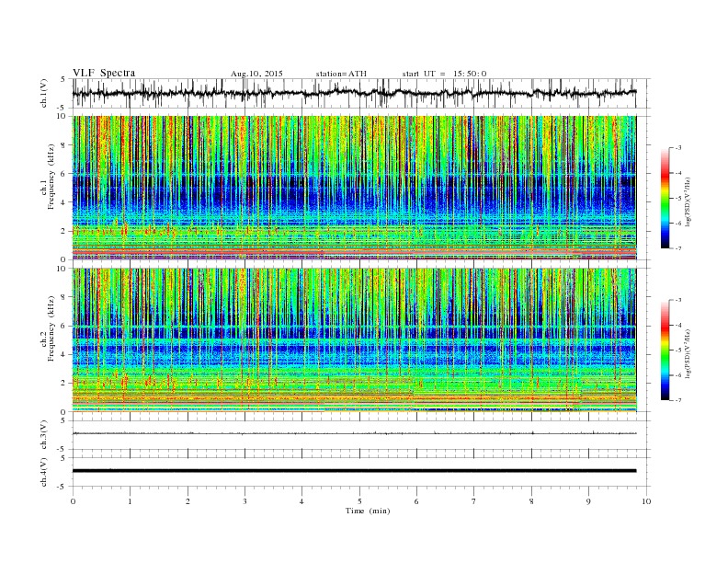The width and height of the screenshot is (728, 563).
Task: Click the 'ch.1(V)' waveform axis label
Action: pos(44,93)
